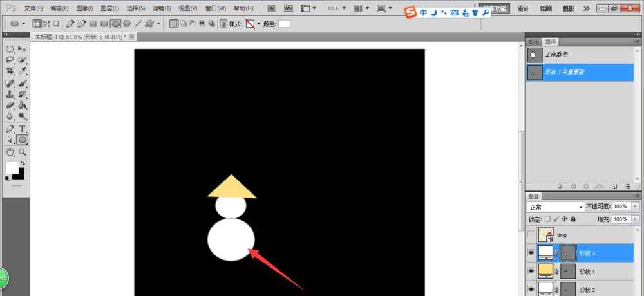
Task: Choose the Line shape in options bar
Action: point(138,23)
